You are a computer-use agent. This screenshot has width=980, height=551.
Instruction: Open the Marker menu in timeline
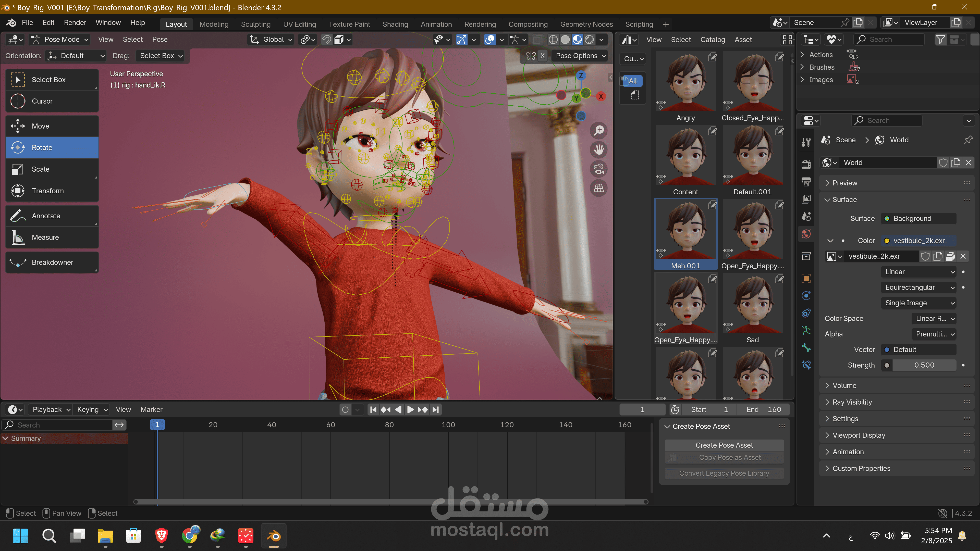pyautogui.click(x=151, y=409)
